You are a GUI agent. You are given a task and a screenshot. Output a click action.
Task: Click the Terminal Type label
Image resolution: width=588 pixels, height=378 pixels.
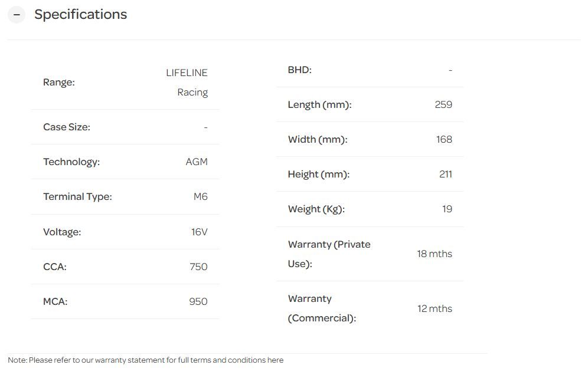click(x=77, y=197)
